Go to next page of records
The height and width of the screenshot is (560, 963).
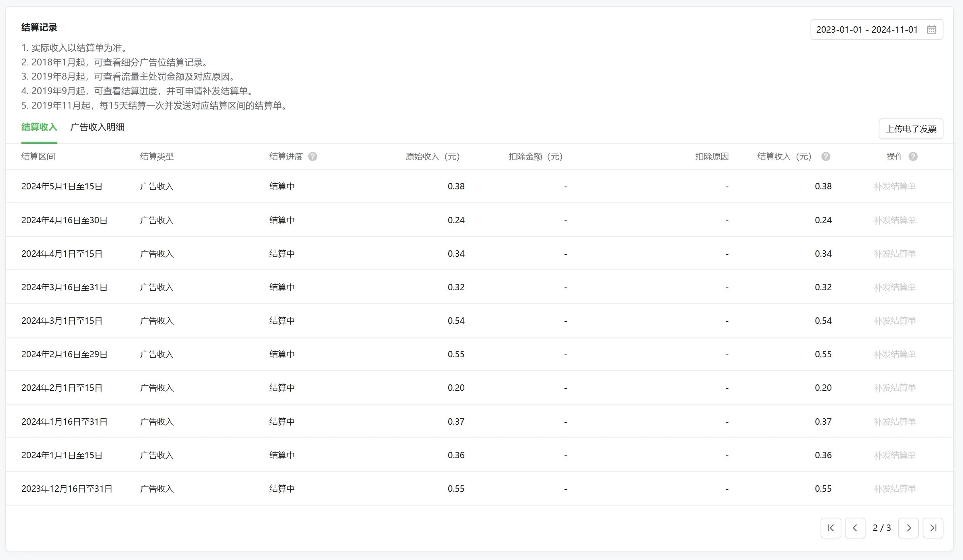tap(908, 528)
